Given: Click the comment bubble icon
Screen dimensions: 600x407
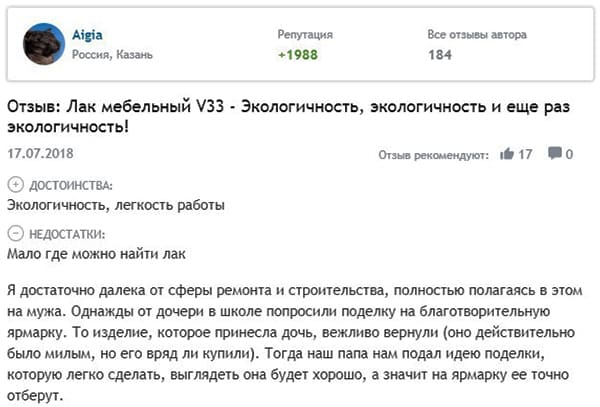Looking at the screenshot, I should tap(553, 155).
